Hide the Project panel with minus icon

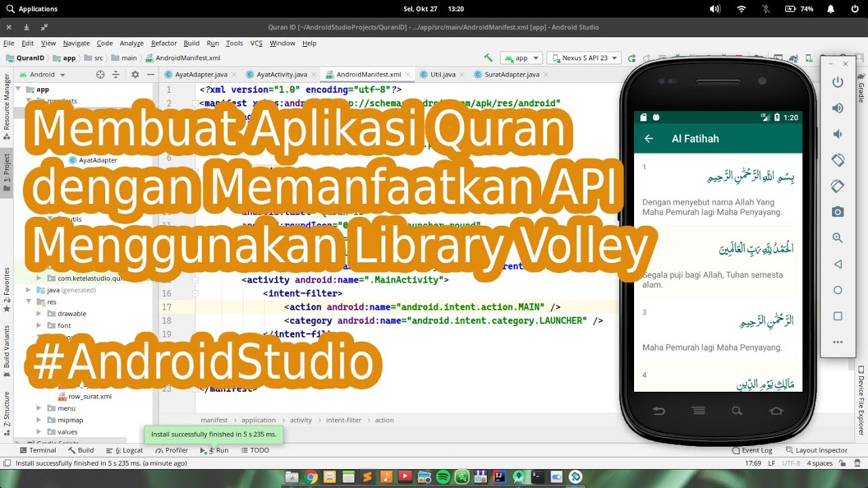151,75
